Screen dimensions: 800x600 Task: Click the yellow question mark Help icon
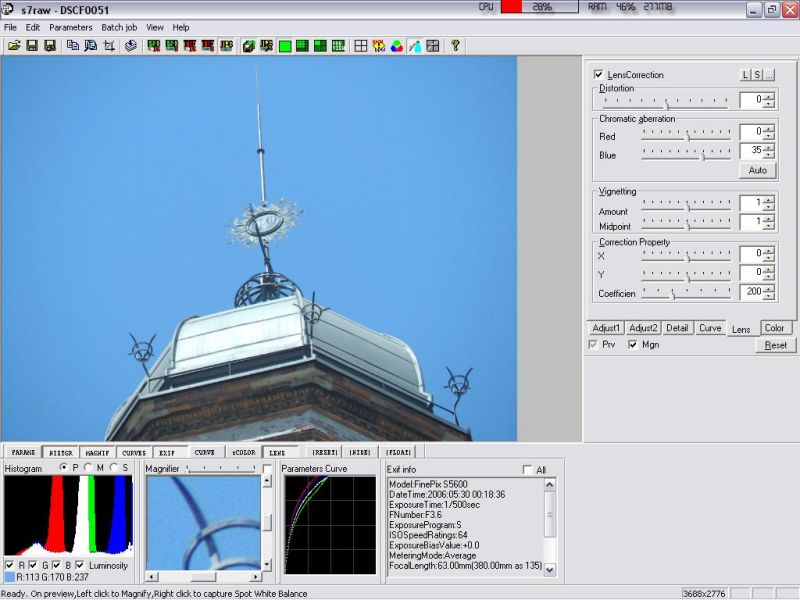[455, 46]
